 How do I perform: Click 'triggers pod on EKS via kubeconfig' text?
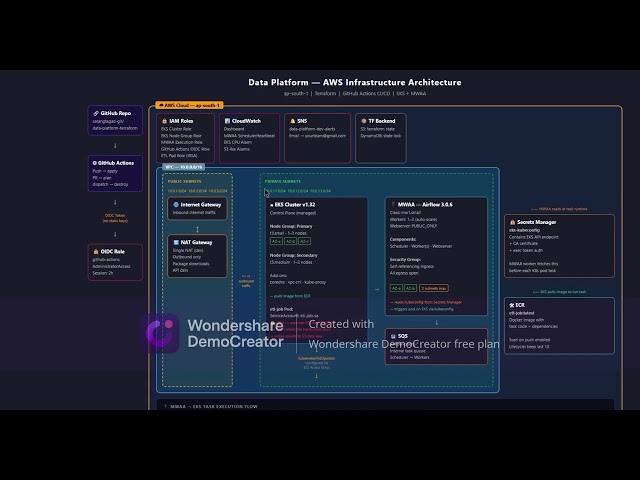click(x=422, y=309)
